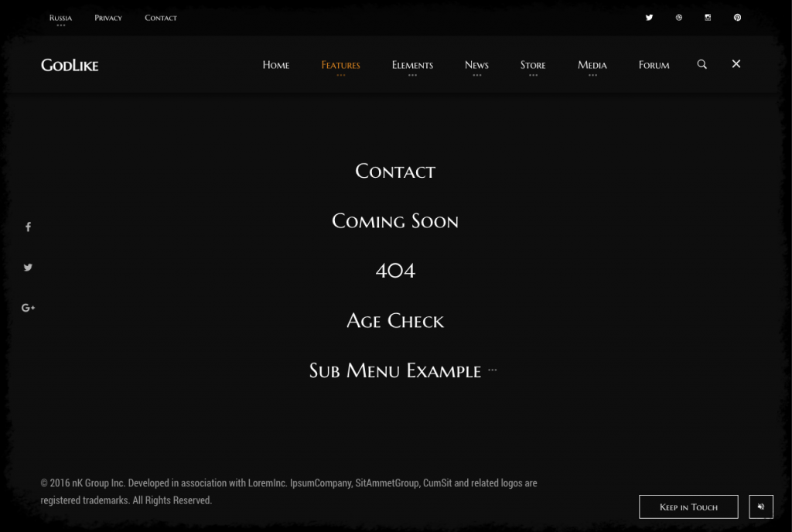
Task: Select the Age Check menu item
Action: point(395,320)
